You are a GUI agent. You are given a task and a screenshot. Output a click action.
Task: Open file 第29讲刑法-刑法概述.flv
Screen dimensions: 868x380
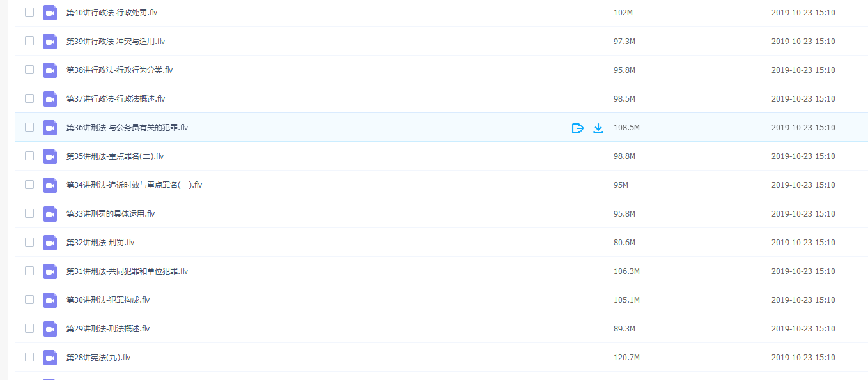[x=108, y=329]
